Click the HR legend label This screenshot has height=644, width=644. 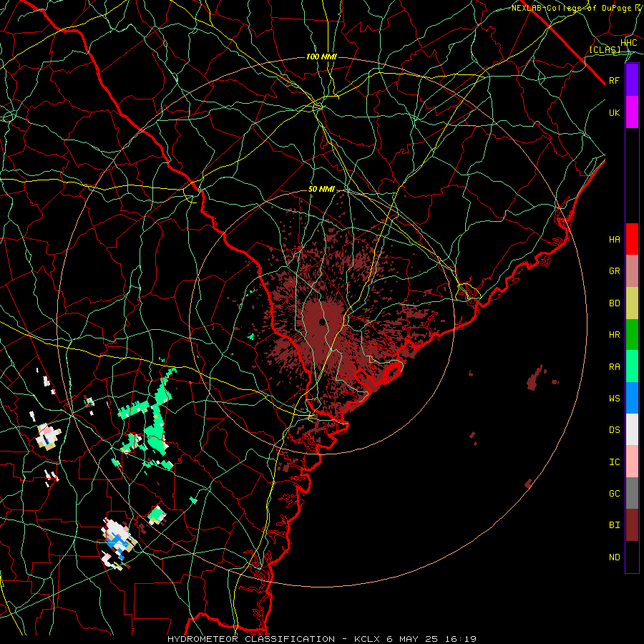pyautogui.click(x=614, y=335)
